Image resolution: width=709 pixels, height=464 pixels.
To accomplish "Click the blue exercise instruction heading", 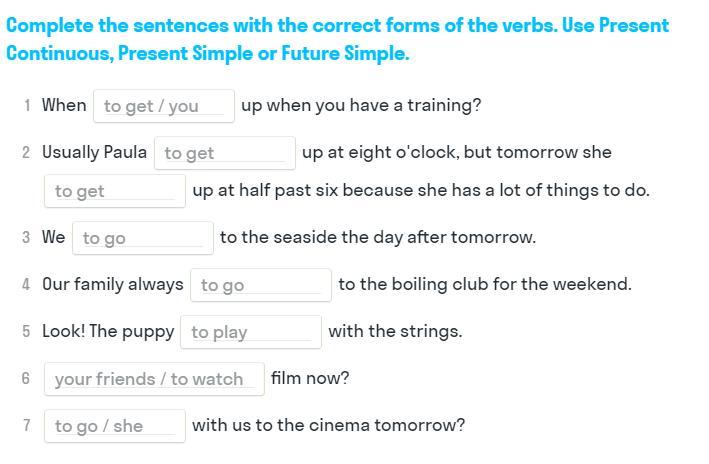I will pos(337,39).
